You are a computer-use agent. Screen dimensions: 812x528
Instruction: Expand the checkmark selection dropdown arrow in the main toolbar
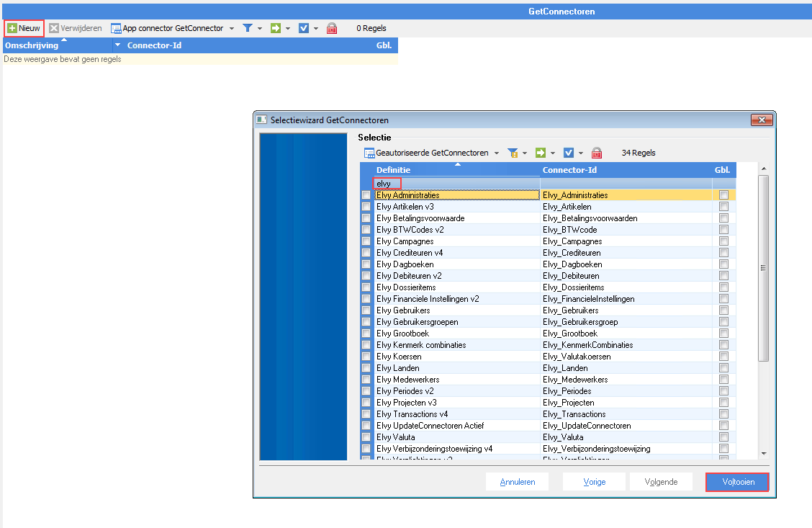[x=316, y=29]
